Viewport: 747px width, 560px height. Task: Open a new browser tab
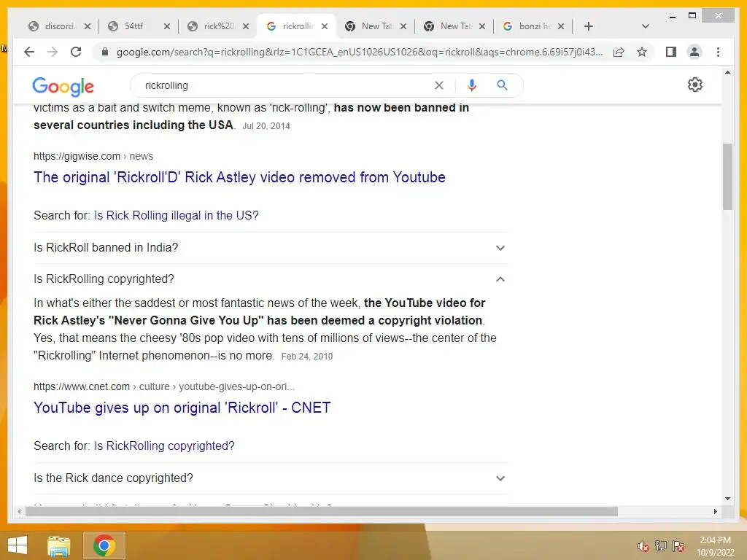[589, 26]
